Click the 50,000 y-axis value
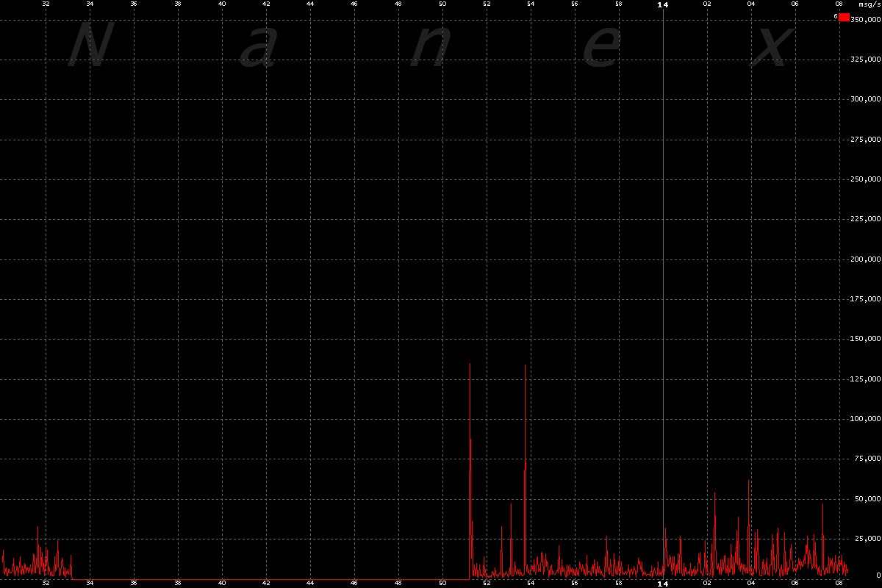 click(867, 499)
